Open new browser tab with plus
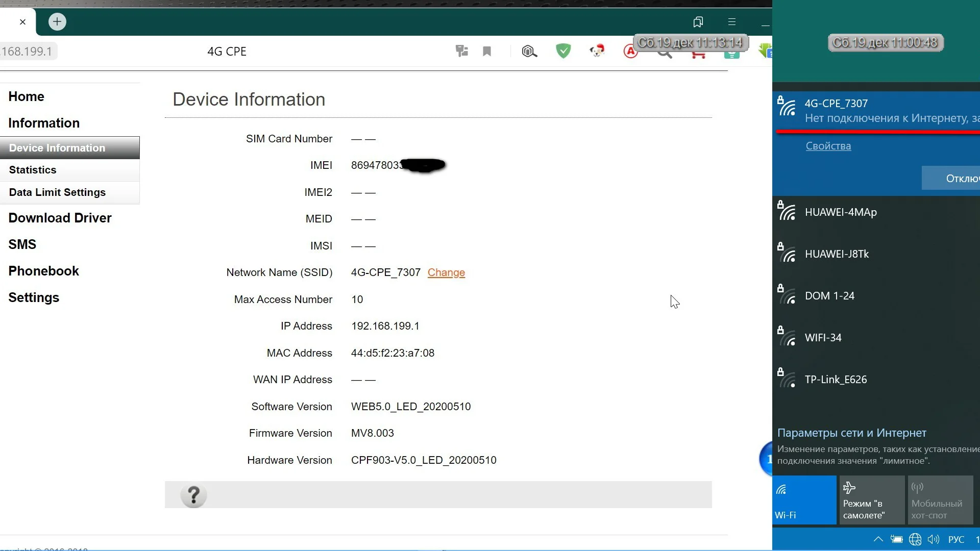The width and height of the screenshot is (980, 551). pyautogui.click(x=57, y=21)
